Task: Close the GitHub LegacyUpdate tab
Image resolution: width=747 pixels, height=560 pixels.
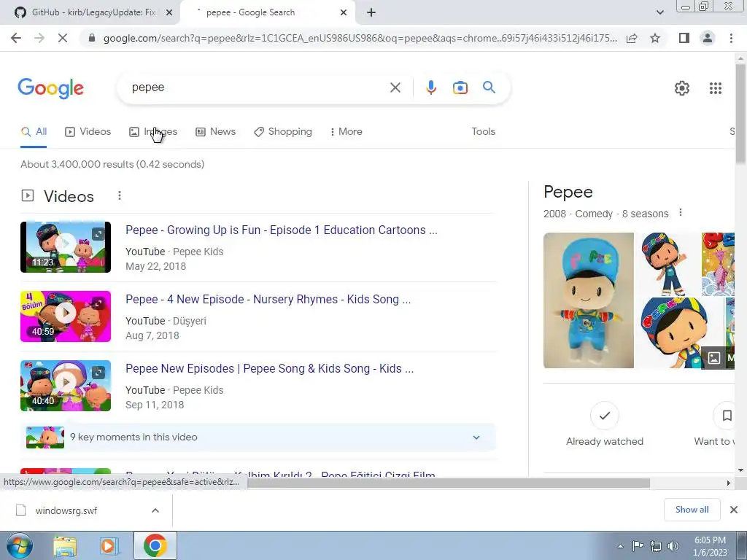Action: (169, 12)
